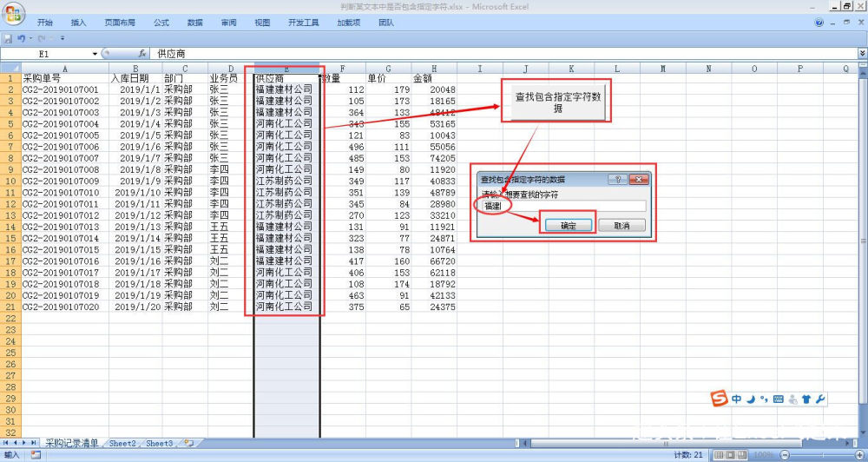Open the 开发工具 ribbon tab
This screenshot has height=462, width=868.
click(303, 23)
